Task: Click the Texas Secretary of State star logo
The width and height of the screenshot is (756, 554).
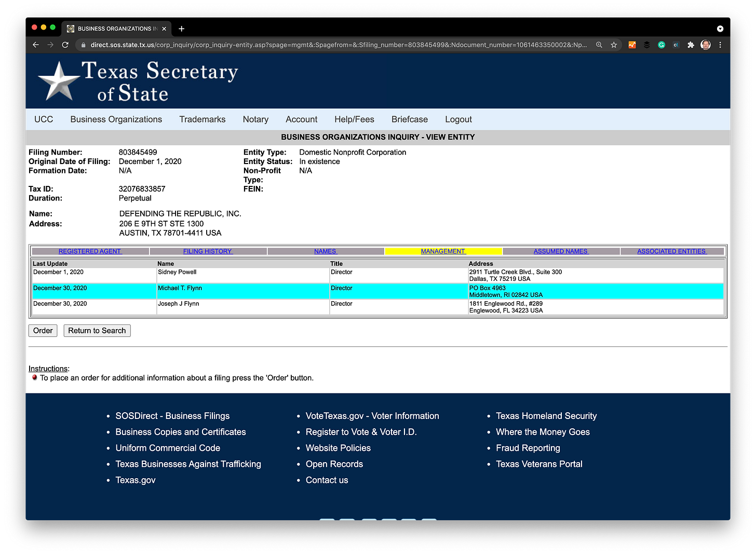Action: (59, 80)
